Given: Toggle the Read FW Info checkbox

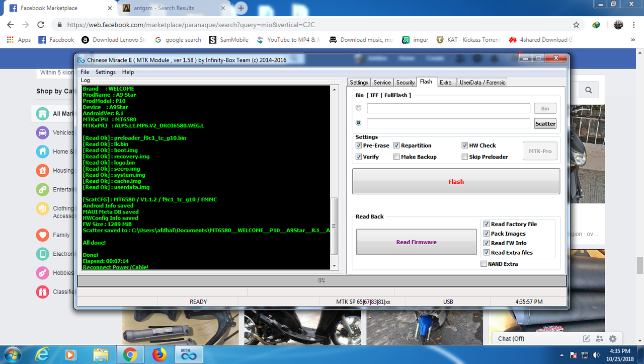Looking at the screenshot, I should (487, 243).
